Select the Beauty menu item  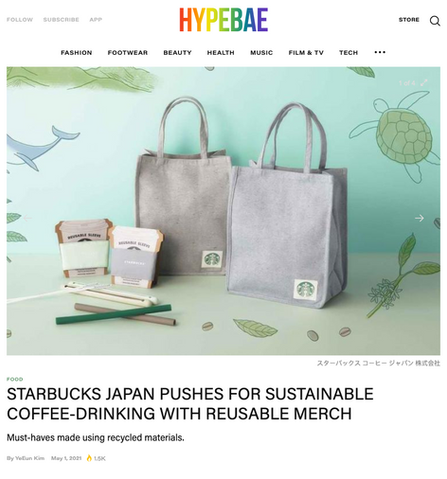coord(177,53)
